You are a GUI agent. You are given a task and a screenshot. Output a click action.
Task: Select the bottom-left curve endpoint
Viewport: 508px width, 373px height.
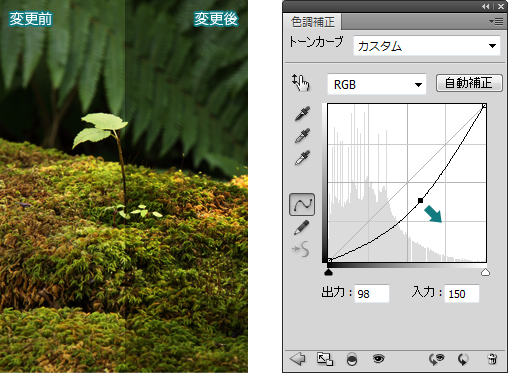tap(329, 260)
